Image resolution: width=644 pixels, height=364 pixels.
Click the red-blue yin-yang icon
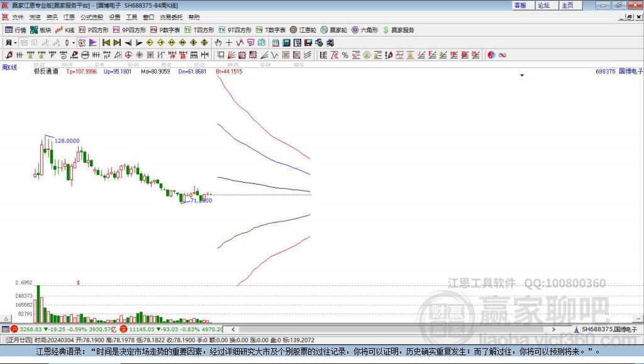pyautogui.click(x=491, y=55)
